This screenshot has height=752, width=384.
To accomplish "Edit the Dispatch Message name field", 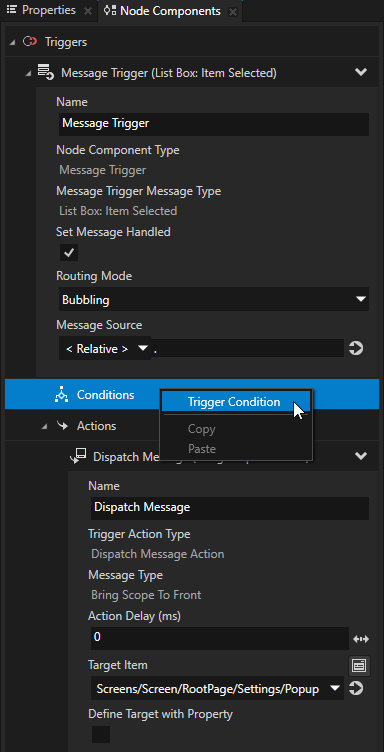I will pyautogui.click(x=230, y=507).
